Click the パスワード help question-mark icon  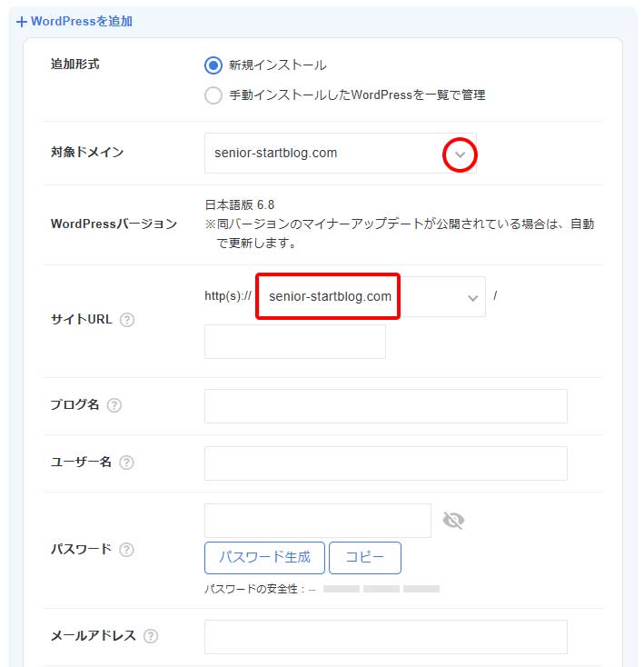click(126, 550)
